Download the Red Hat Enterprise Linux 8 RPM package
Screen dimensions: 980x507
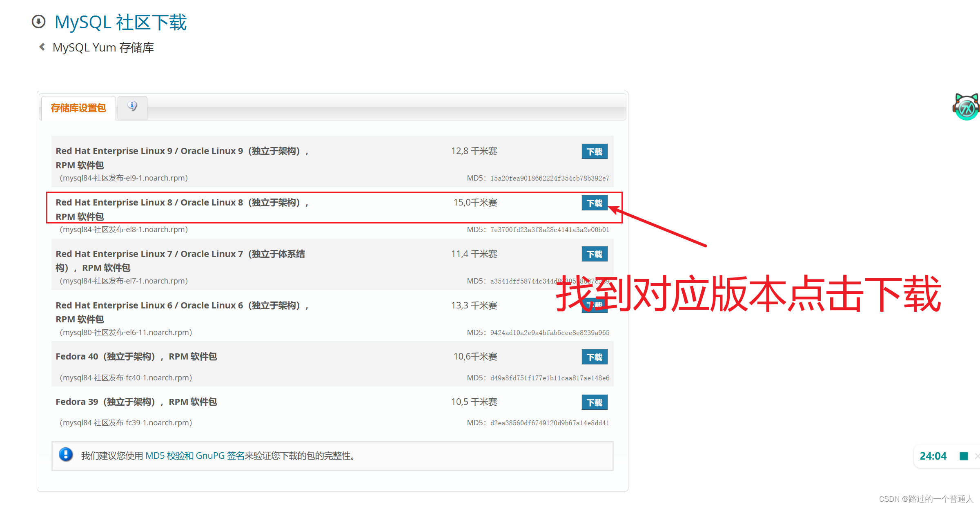coord(594,203)
